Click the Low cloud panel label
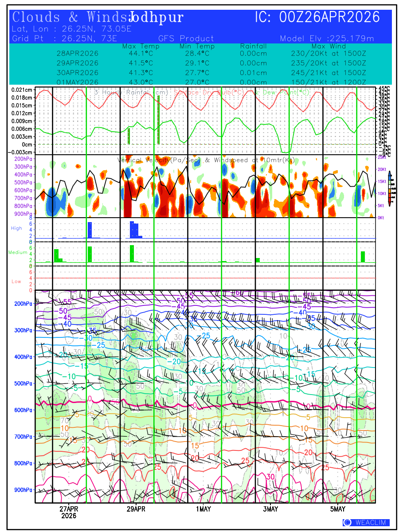 (16, 282)
